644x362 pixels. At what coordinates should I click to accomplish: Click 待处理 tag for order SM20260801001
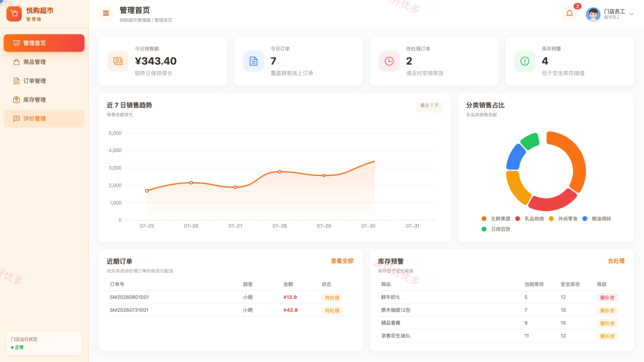tap(332, 297)
